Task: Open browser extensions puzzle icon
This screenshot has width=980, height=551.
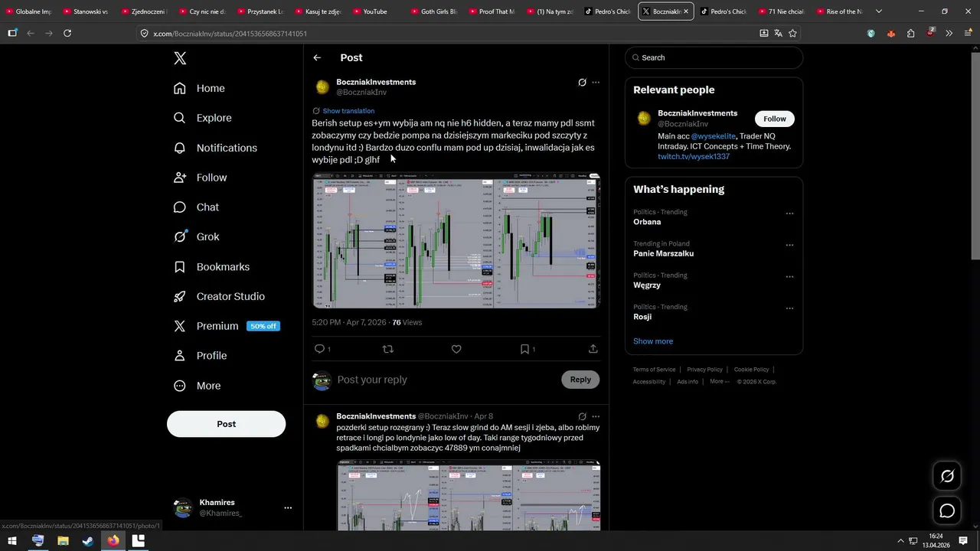Action: pos(910,33)
